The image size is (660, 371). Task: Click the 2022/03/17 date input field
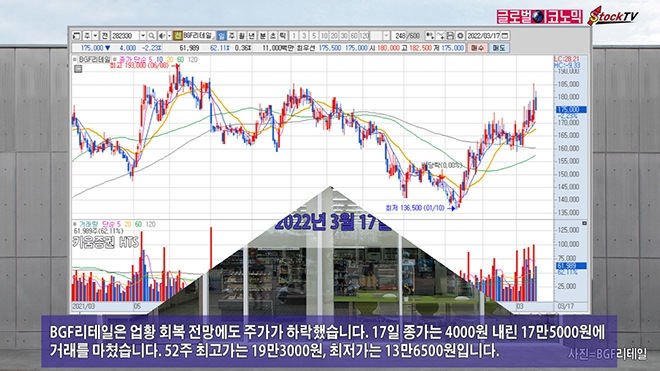(x=483, y=36)
